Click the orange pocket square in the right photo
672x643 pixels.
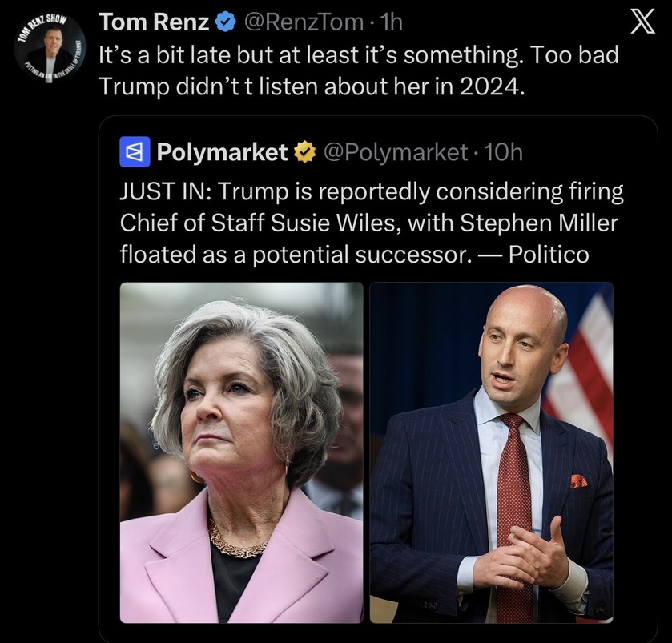pos(578,481)
